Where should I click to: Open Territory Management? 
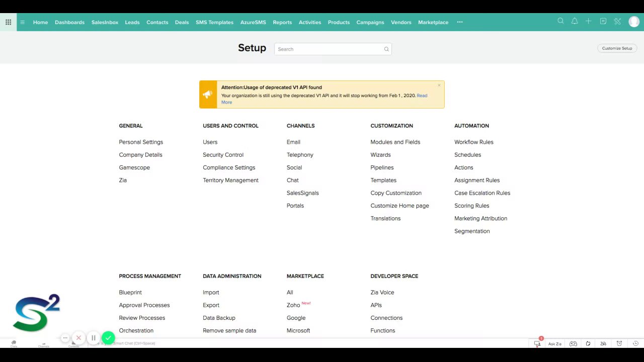[x=230, y=180]
